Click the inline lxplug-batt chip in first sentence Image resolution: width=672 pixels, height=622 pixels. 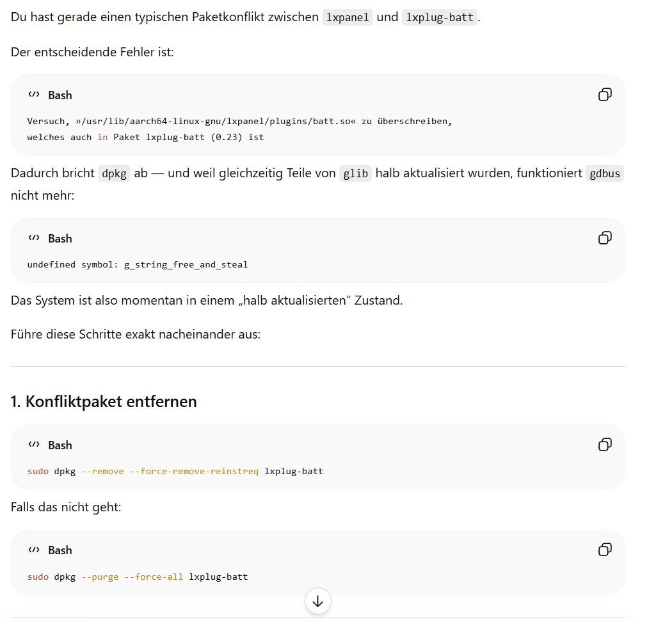(x=439, y=17)
